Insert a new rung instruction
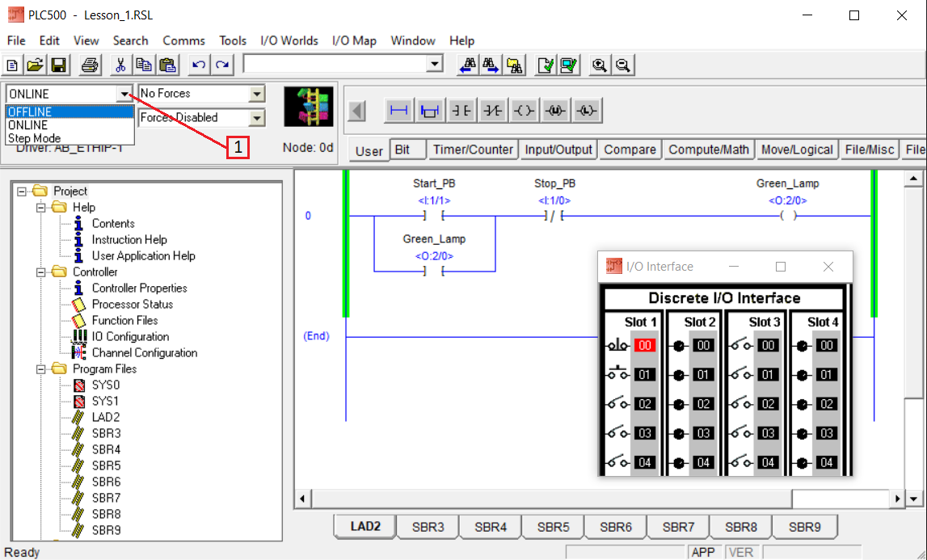The image size is (927, 560). [x=399, y=111]
